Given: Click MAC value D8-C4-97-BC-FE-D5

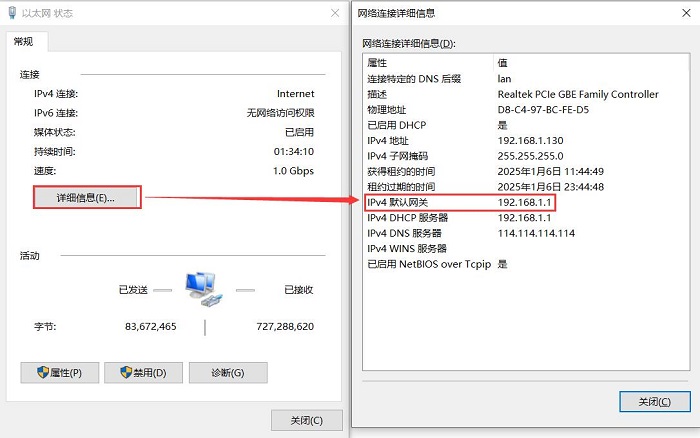Looking at the screenshot, I should 543,110.
